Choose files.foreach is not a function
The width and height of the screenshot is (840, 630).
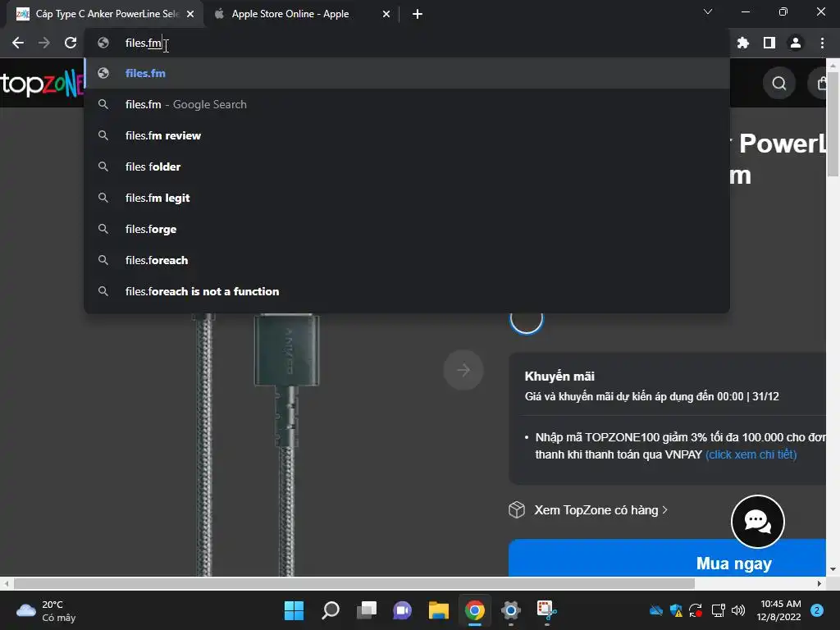[407, 291]
